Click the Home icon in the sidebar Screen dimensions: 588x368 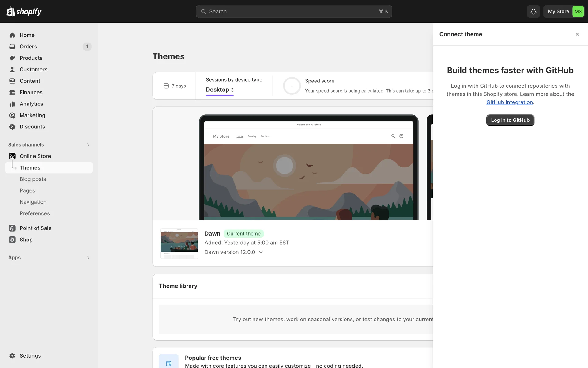[x=12, y=35]
